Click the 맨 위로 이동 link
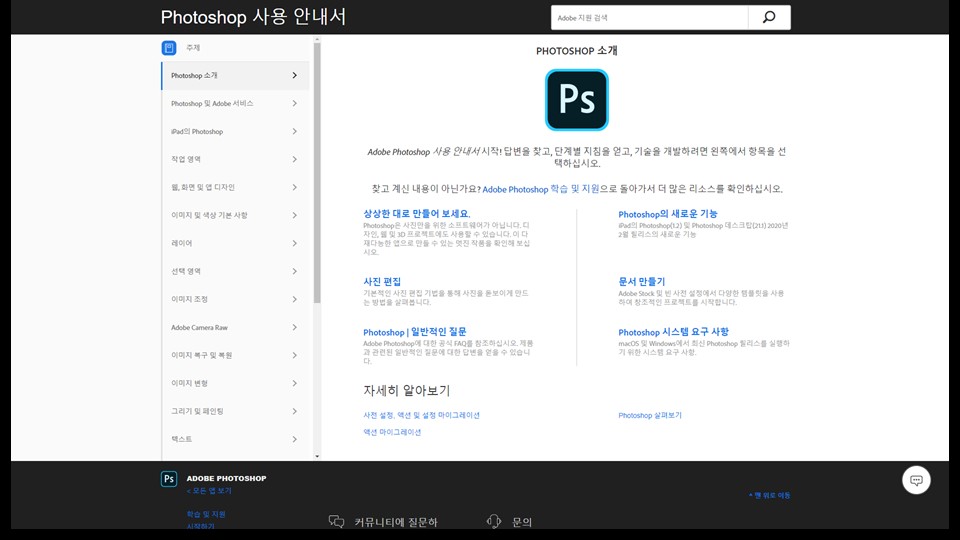Viewport: 960px width, 540px height. coord(769,495)
